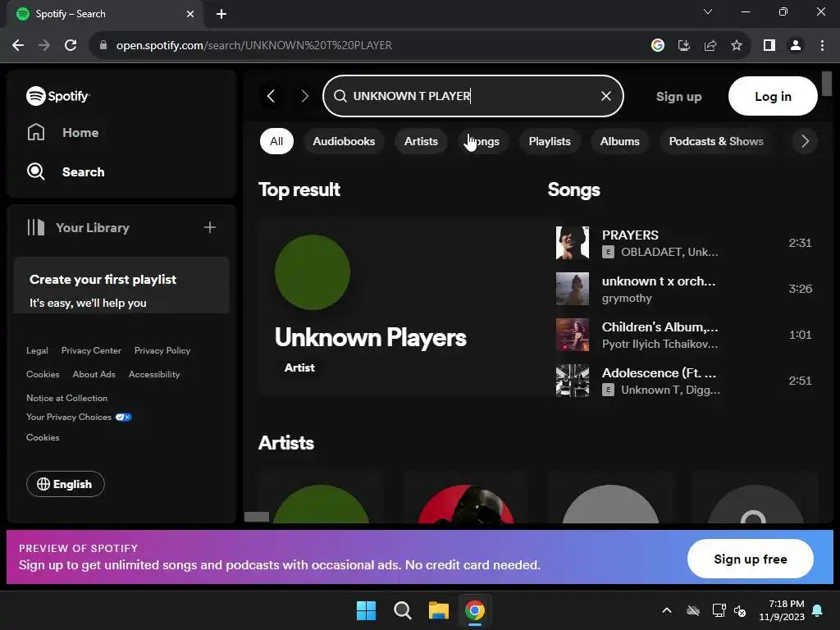Open File Explorer from the taskbar

coord(438,610)
